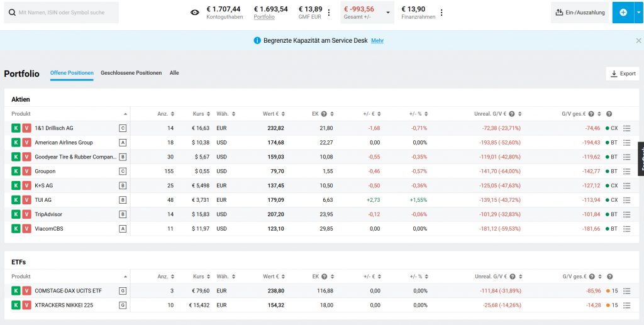This screenshot has height=325, width=644.
Task: Click the blue plus button in header
Action: 623,13
